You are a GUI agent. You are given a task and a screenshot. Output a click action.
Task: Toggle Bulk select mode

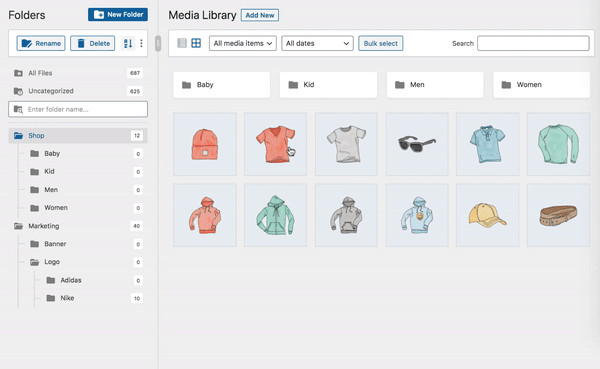381,43
